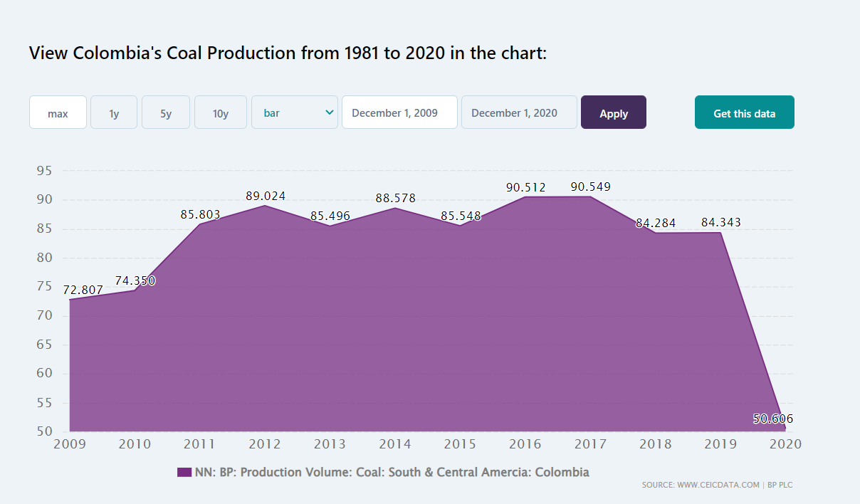Toggle the purple Colombia legend swatch
The height and width of the screenshot is (504, 860).
click(x=184, y=472)
